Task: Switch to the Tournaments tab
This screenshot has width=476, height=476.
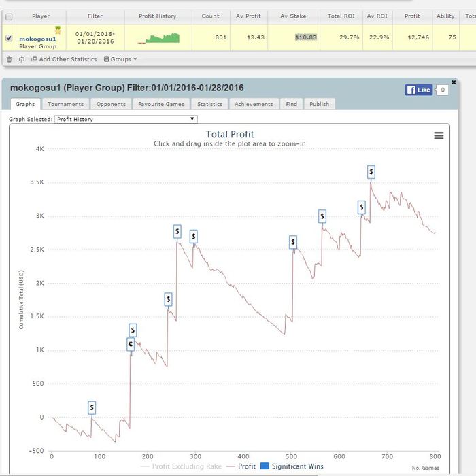Action: click(65, 104)
